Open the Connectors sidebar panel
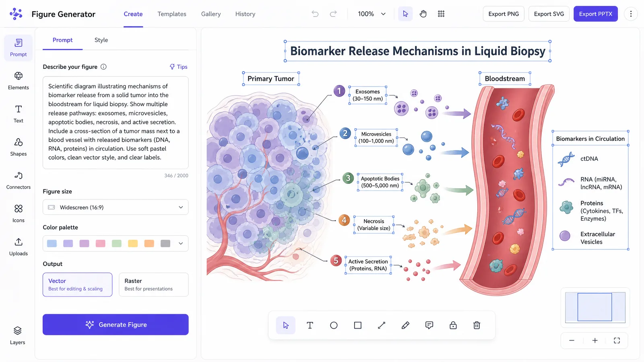The image size is (644, 362). point(19,181)
